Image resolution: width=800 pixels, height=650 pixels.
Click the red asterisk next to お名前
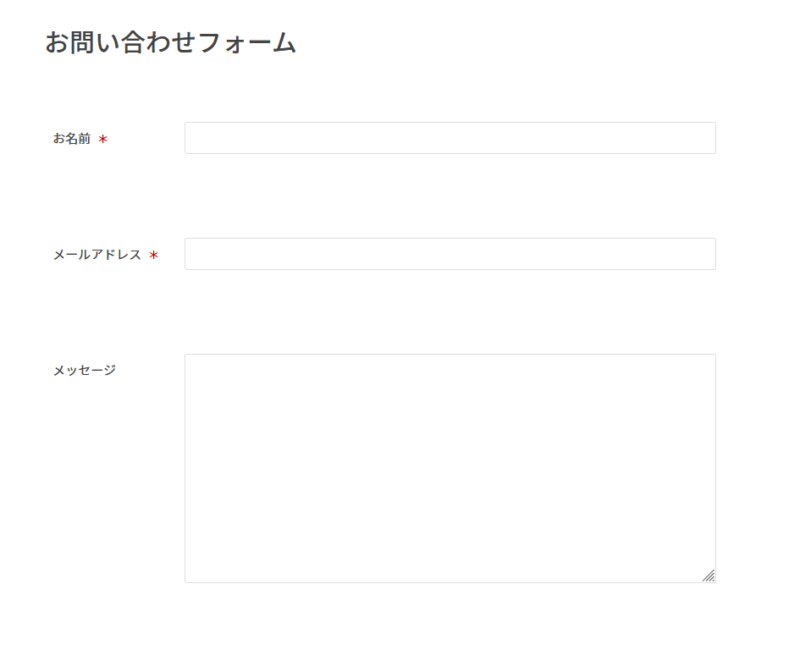coord(103,139)
